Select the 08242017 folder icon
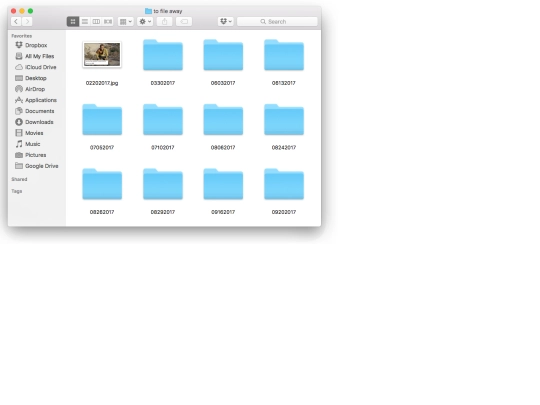Viewport: 540px width, 405px height. click(284, 119)
